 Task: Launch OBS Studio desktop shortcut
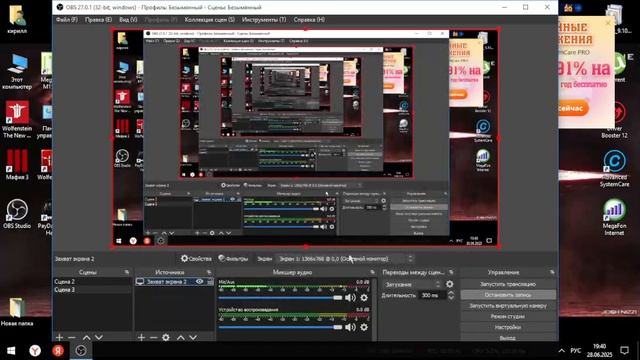tap(17, 214)
